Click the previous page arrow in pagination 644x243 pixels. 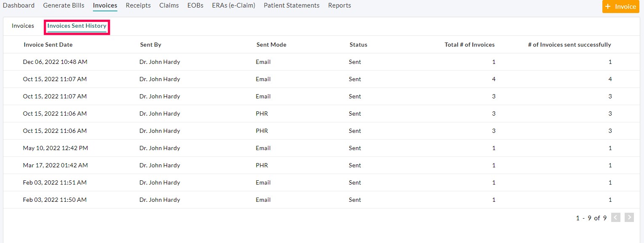pos(615,217)
